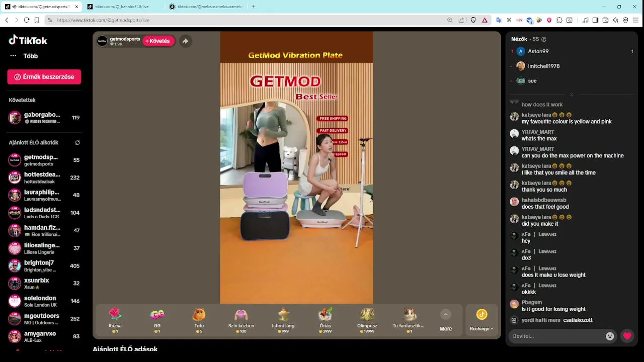Image resolution: width=644 pixels, height=362 pixels.
Task: Open Brave Shields lion icon
Action: (x=473, y=20)
